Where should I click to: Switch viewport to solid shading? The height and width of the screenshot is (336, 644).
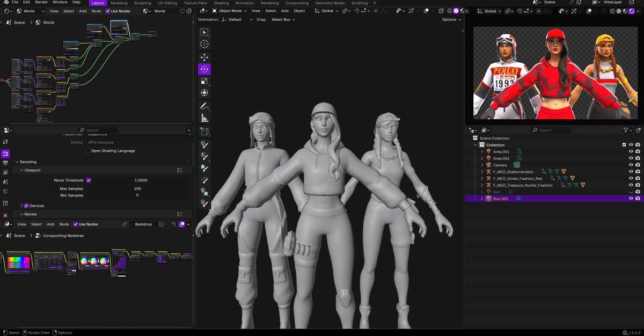coord(456,11)
